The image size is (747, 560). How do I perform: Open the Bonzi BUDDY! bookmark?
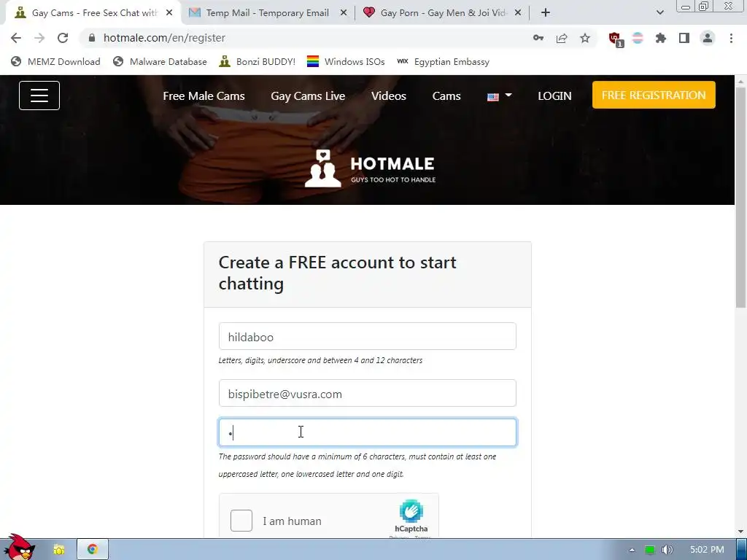point(258,62)
